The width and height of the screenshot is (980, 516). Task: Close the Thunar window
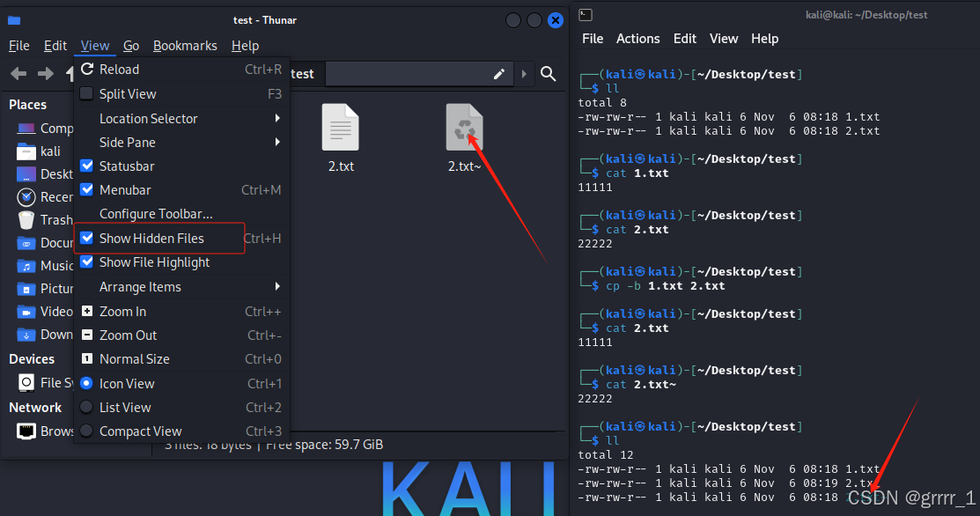tap(555, 20)
